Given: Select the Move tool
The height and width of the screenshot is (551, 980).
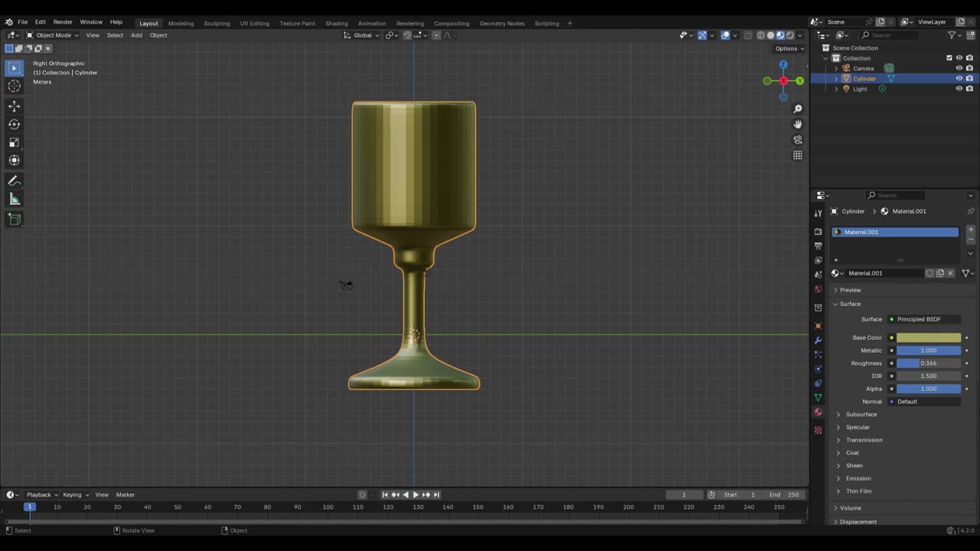Looking at the screenshot, I should click(x=14, y=106).
